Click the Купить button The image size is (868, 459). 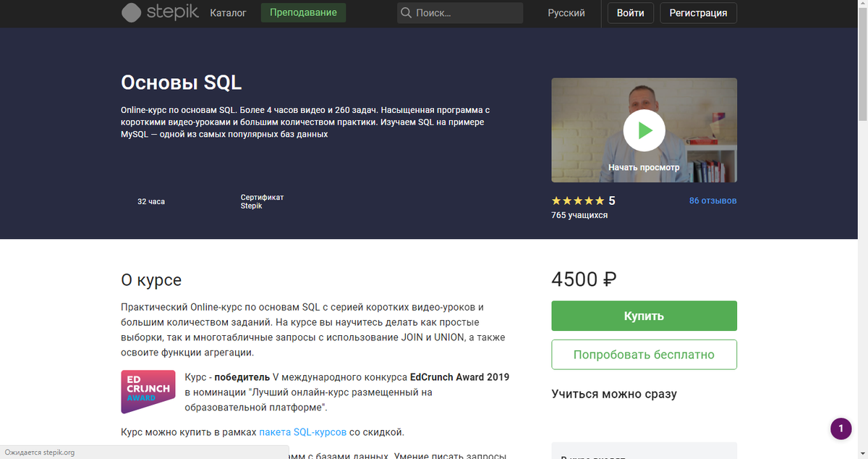[x=644, y=316]
